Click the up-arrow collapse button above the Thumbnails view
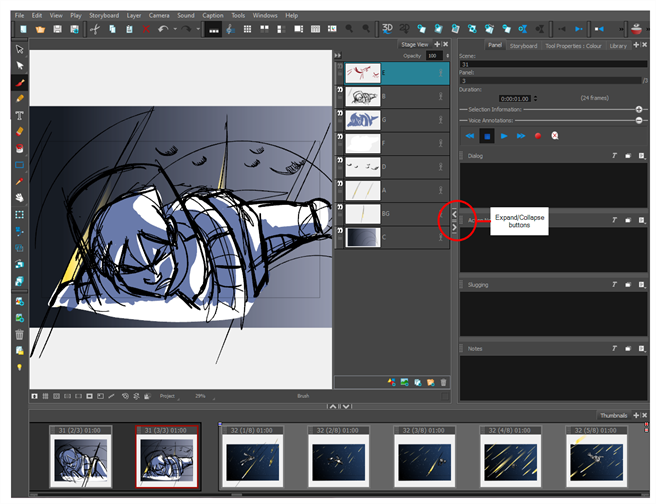This screenshot has width=656, height=504. 333,406
